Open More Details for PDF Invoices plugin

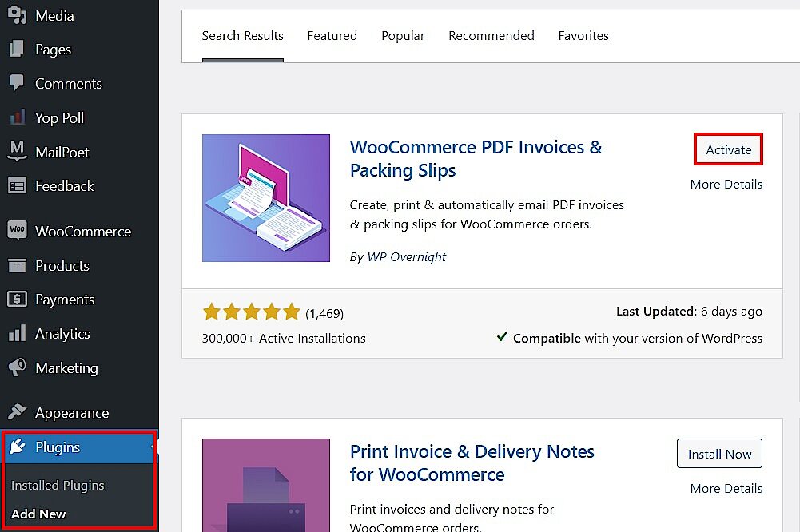pyautogui.click(x=726, y=184)
